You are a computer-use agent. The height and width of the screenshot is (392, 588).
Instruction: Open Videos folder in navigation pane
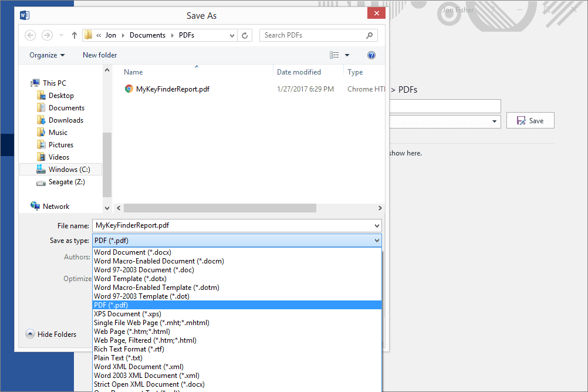click(59, 157)
